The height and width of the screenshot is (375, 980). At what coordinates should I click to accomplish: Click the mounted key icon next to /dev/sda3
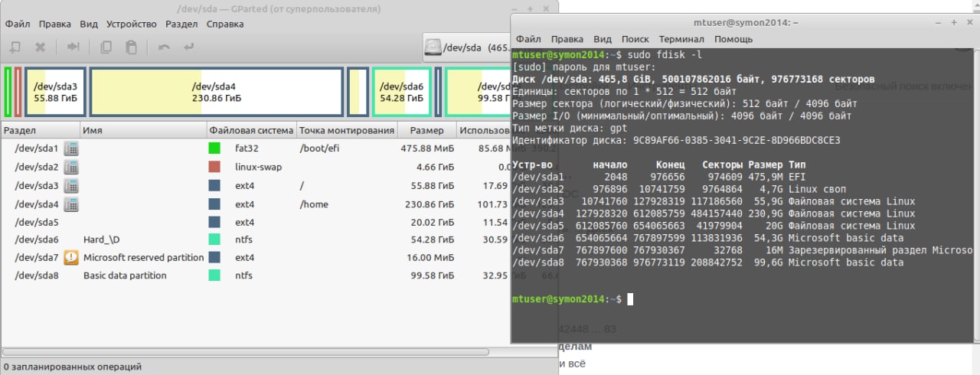click(70, 186)
